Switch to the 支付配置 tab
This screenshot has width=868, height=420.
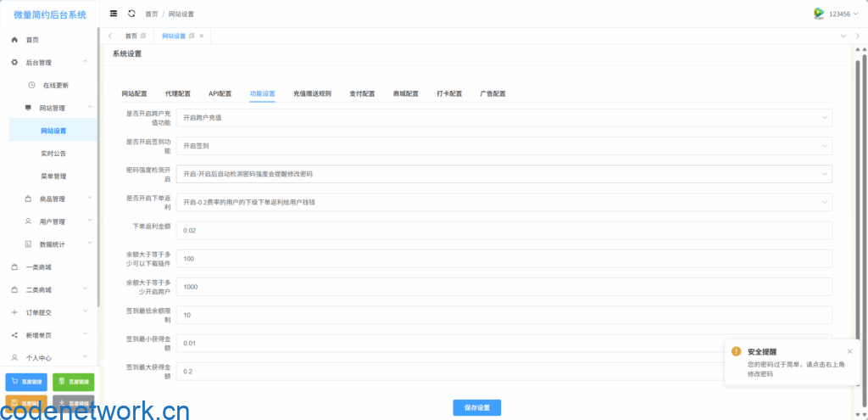(x=362, y=93)
